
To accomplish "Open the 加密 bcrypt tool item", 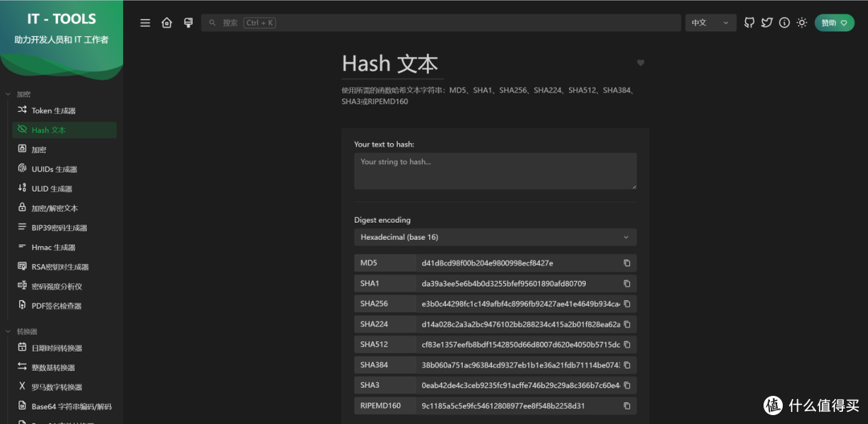I will click(x=64, y=150).
